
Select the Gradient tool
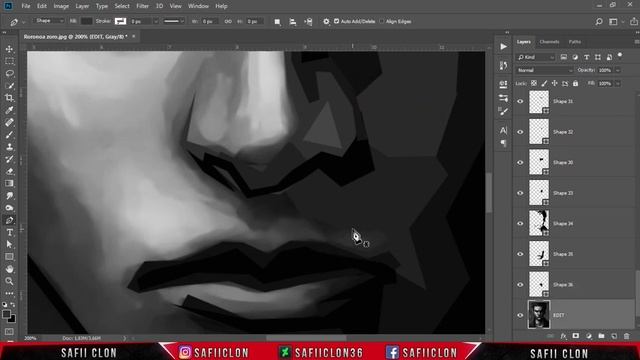click(9, 184)
